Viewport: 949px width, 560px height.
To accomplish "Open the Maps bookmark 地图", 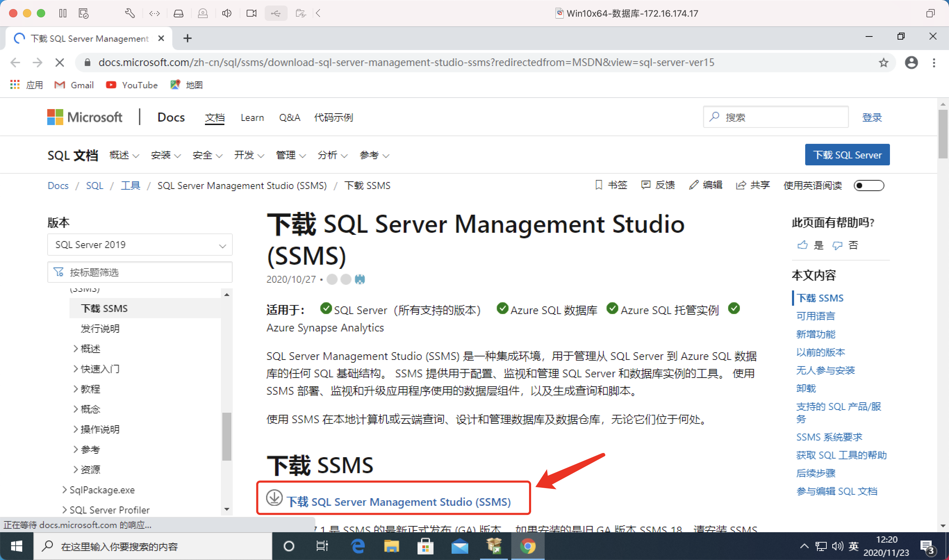I will point(186,85).
